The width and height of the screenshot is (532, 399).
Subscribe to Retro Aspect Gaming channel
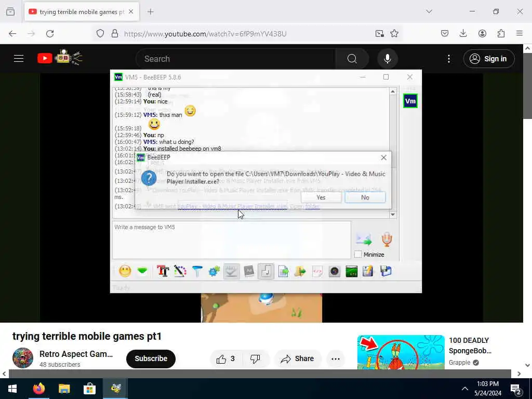click(151, 358)
